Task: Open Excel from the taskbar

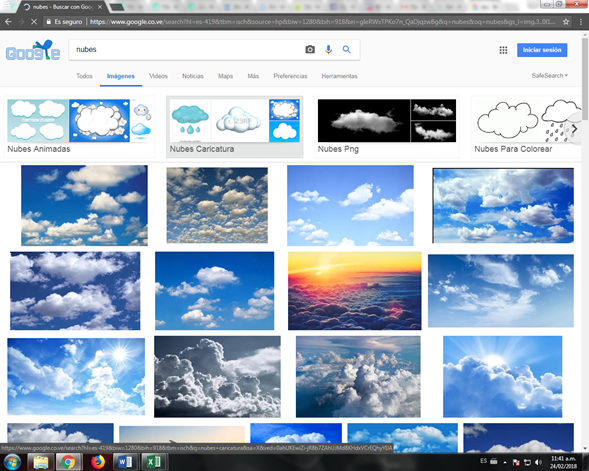Action: coord(153,462)
